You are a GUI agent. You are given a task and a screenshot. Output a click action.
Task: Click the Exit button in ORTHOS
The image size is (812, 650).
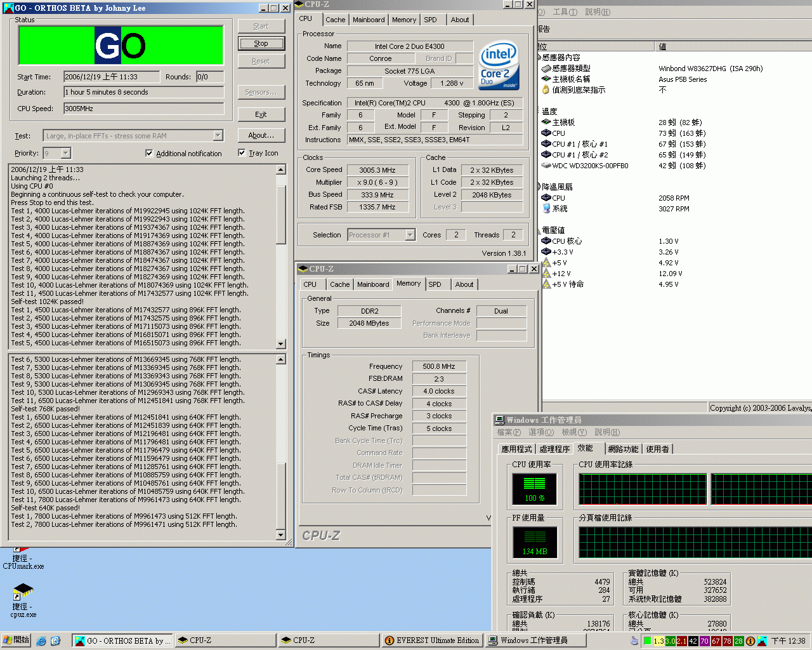click(x=261, y=114)
